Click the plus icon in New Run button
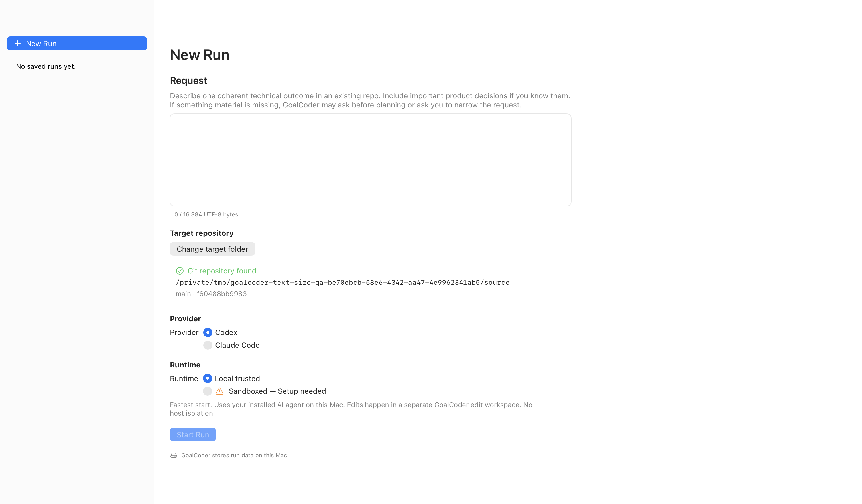The height and width of the screenshot is (504, 862). pyautogui.click(x=17, y=43)
